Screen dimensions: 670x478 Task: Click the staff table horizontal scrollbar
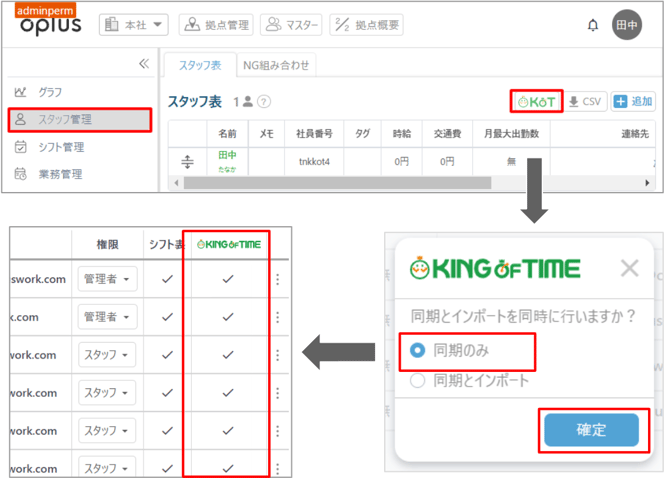coord(350,183)
